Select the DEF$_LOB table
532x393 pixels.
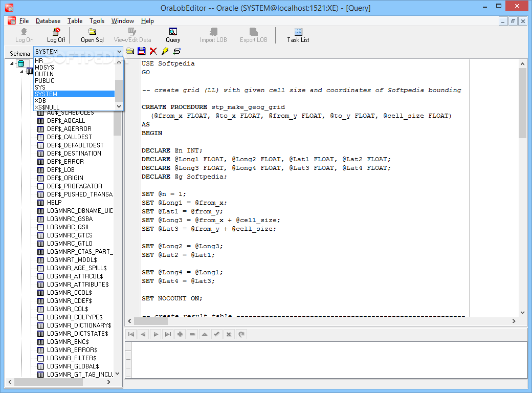[61, 170]
